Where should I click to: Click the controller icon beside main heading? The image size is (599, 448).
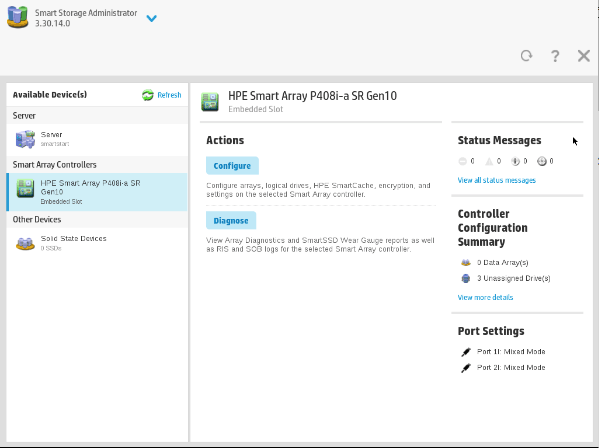click(210, 102)
